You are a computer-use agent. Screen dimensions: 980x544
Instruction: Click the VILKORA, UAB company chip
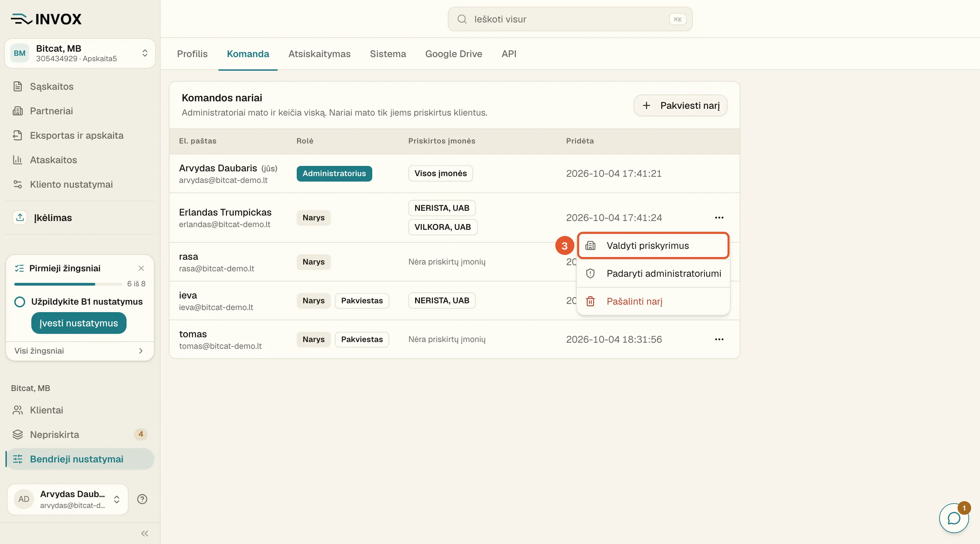pyautogui.click(x=443, y=227)
